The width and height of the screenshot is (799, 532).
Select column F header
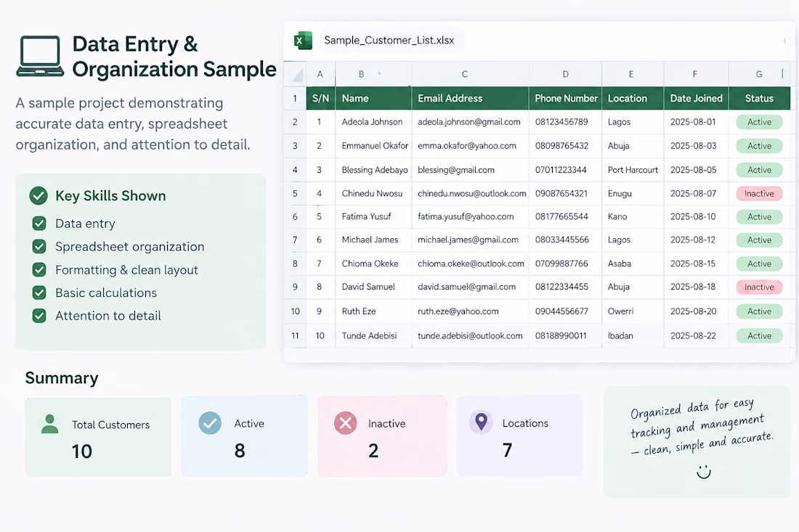696,74
